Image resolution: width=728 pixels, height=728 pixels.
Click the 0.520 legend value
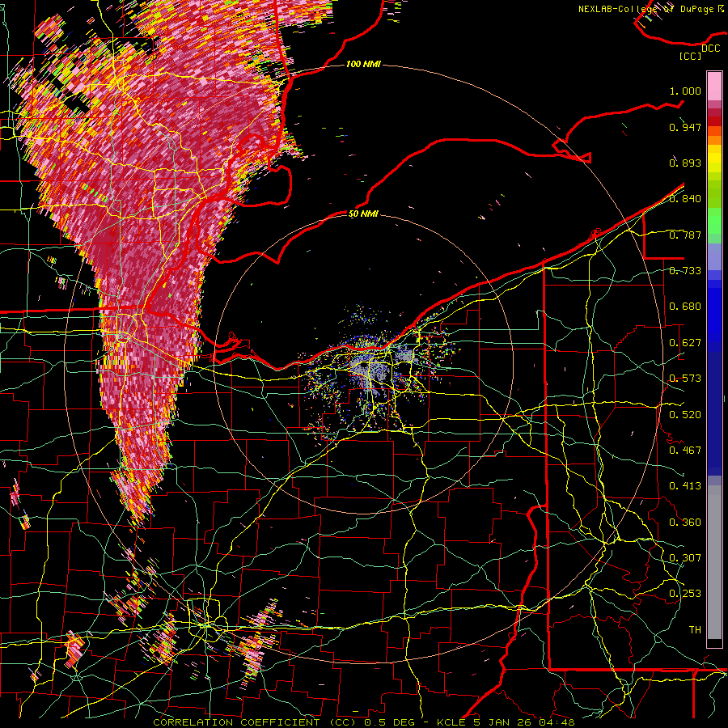pyautogui.click(x=685, y=415)
